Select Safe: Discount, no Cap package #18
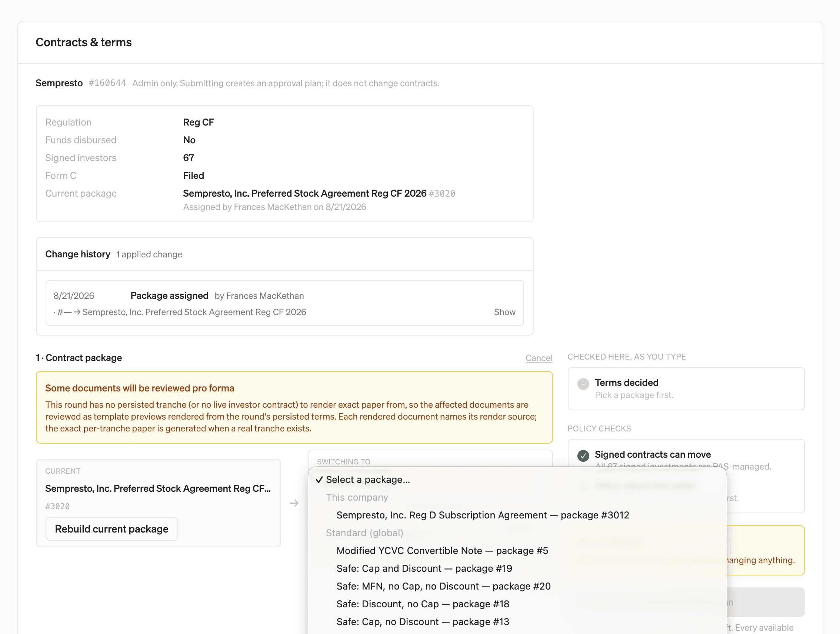The image size is (840, 634). 517,604
